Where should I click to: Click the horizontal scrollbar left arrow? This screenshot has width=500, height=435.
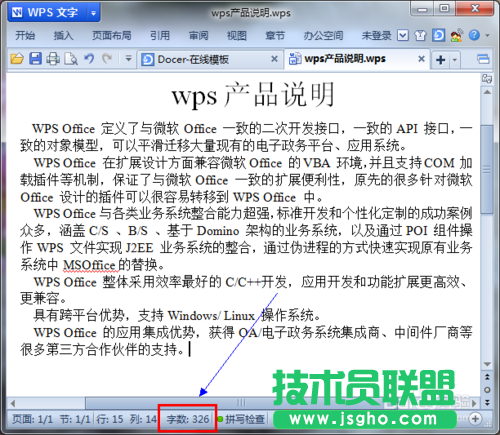coord(13,403)
